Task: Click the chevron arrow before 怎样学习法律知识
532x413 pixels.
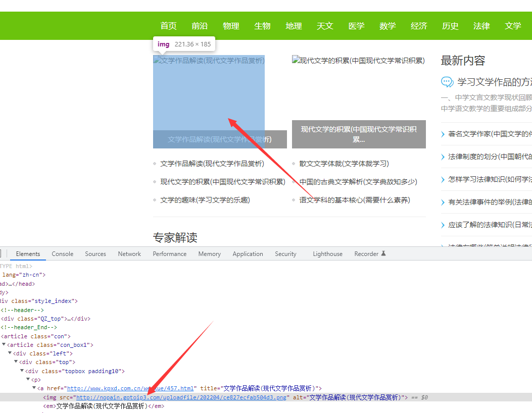Action: coord(443,179)
